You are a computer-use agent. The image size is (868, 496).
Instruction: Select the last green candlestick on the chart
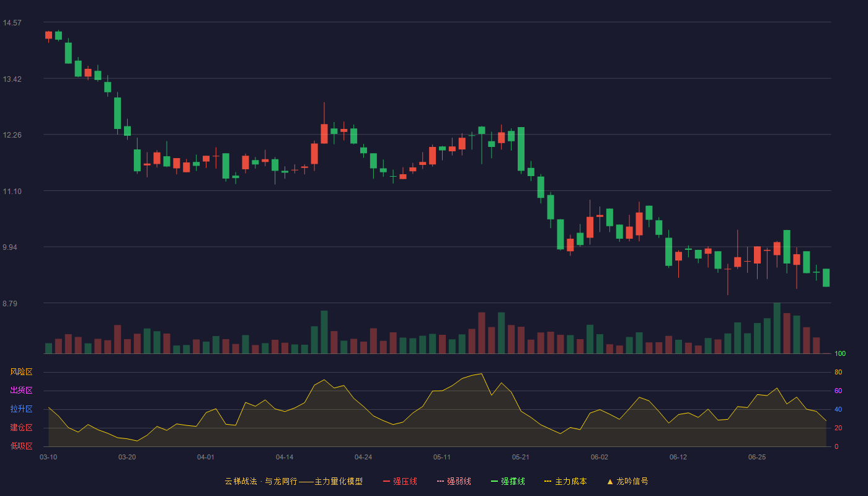(x=826, y=278)
